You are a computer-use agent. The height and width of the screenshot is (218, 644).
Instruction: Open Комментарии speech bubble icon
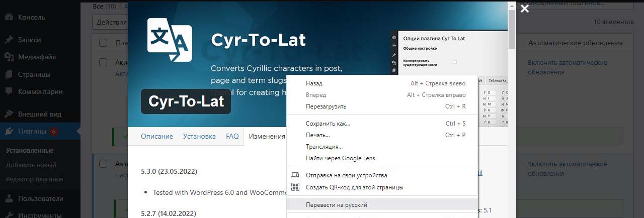coord(9,91)
